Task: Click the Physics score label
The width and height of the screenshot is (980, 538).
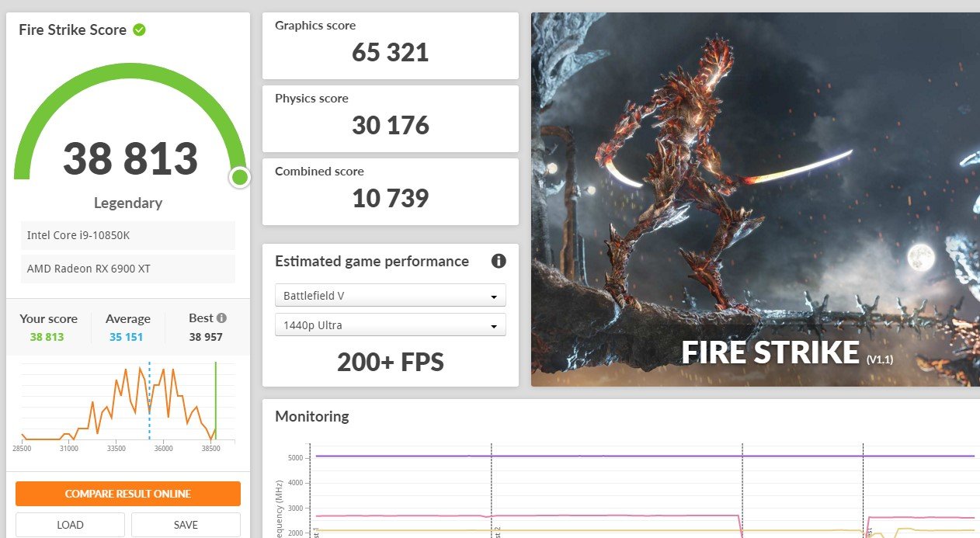Action: pos(311,99)
